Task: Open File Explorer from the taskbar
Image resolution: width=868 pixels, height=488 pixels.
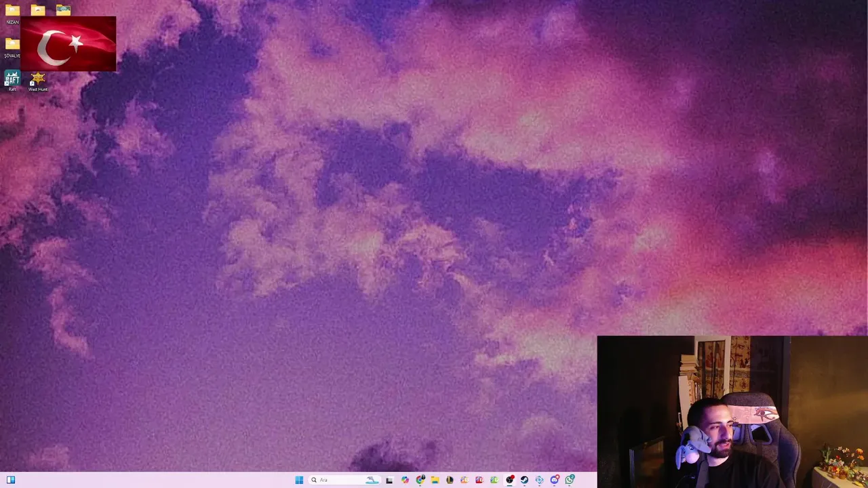Action: 435,480
